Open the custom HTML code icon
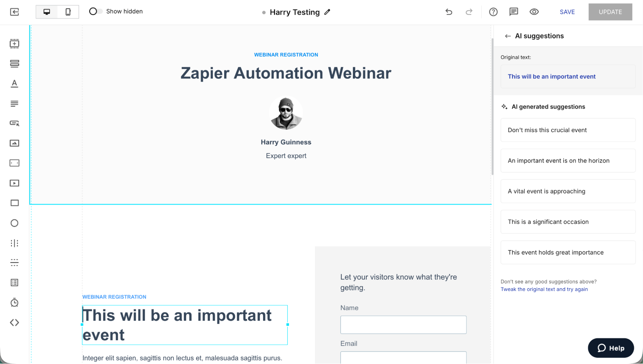This screenshot has width=643, height=364. (x=14, y=323)
